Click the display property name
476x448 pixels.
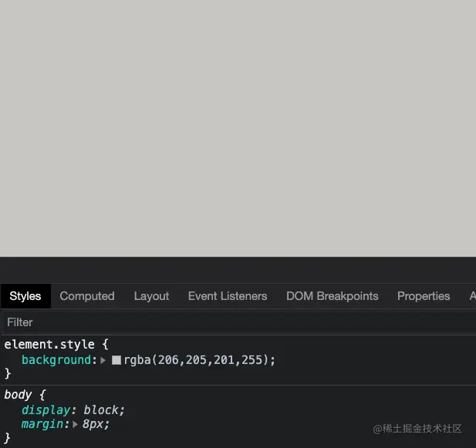point(46,410)
